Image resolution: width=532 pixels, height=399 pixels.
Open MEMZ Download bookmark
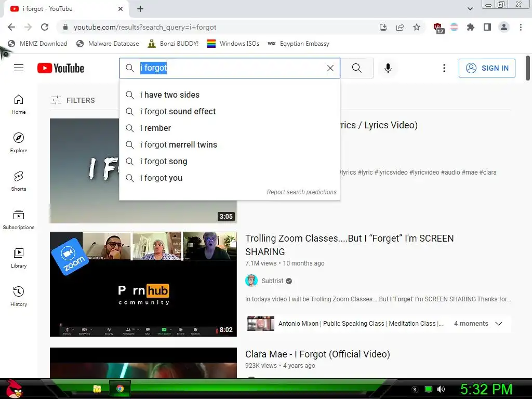pyautogui.click(x=37, y=44)
